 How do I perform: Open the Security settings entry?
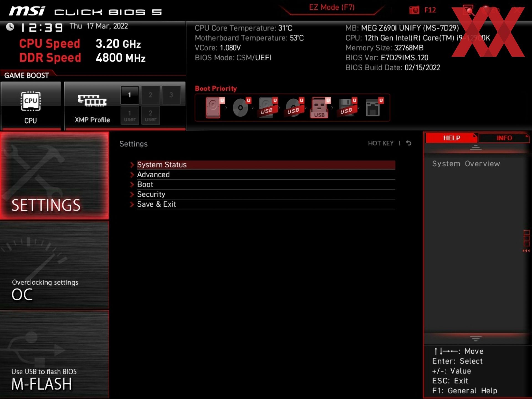pos(266,194)
